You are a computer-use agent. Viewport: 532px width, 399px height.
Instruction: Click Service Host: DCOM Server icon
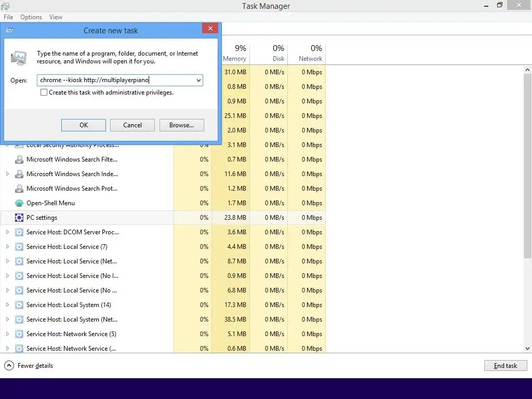click(x=19, y=232)
